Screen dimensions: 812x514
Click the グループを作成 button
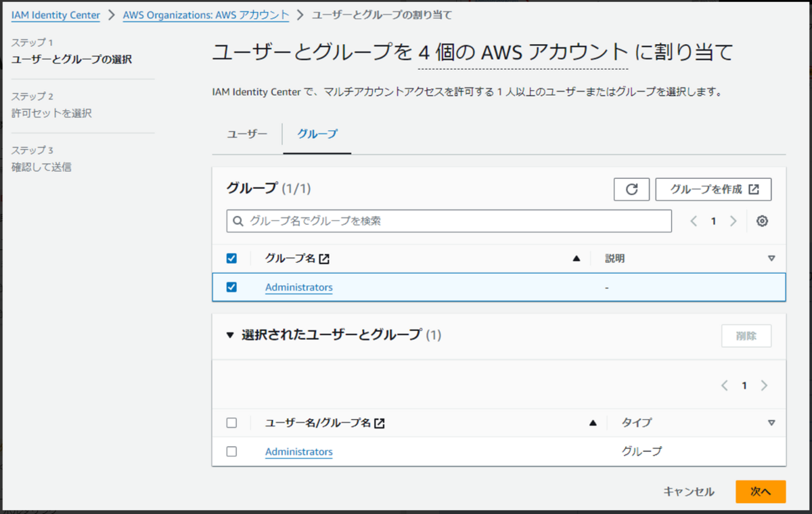[x=714, y=190]
